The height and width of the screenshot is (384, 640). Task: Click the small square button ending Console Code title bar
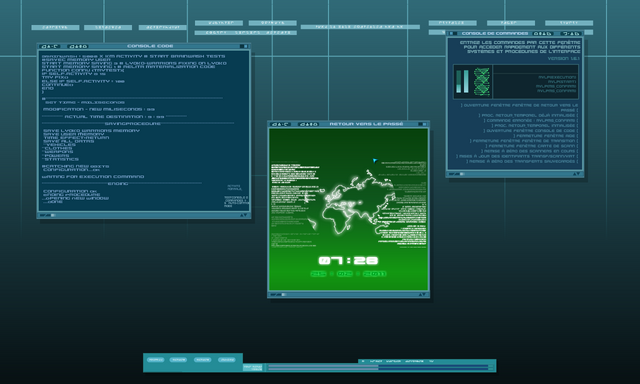coord(244,47)
